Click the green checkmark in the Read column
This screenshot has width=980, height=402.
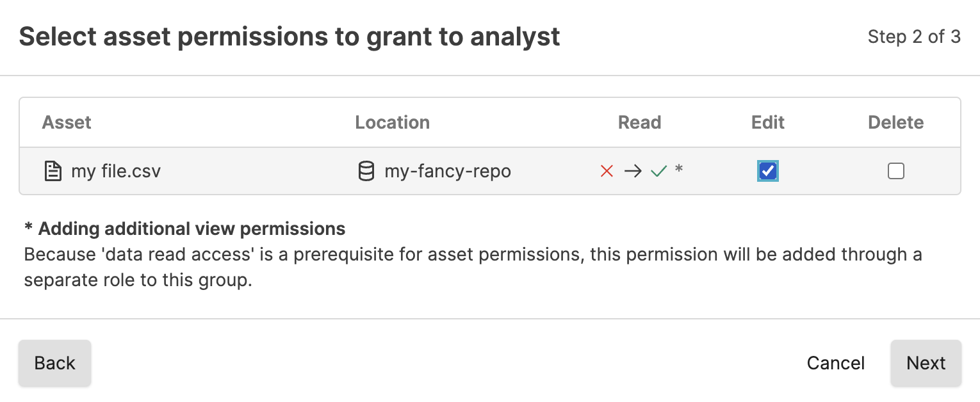tap(659, 171)
